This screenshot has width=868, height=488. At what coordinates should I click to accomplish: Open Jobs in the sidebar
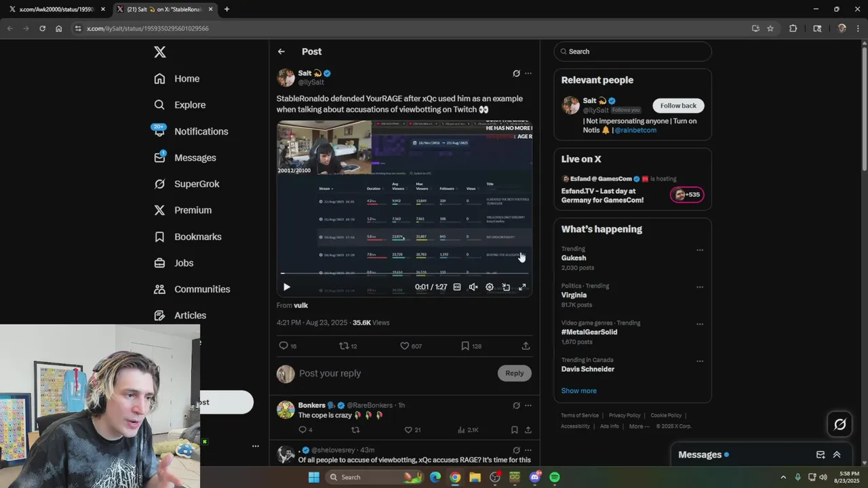click(x=174, y=263)
